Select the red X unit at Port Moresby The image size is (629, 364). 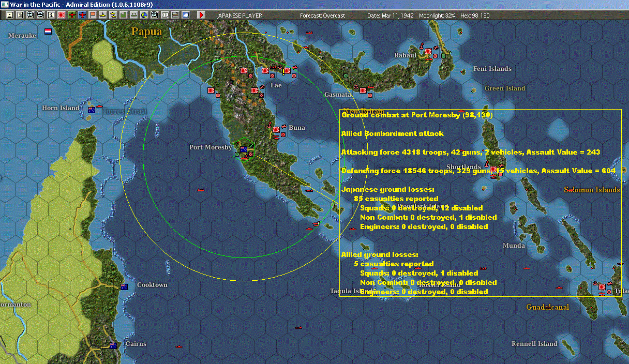pos(250,154)
